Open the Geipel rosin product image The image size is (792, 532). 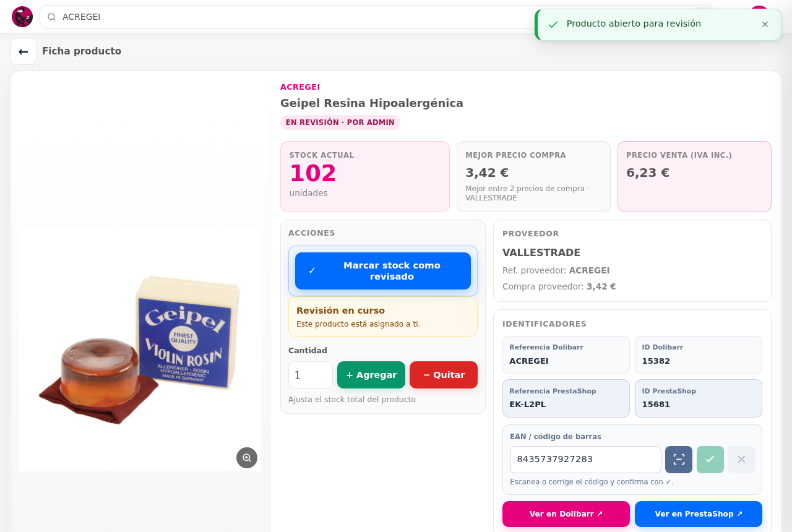(x=140, y=350)
